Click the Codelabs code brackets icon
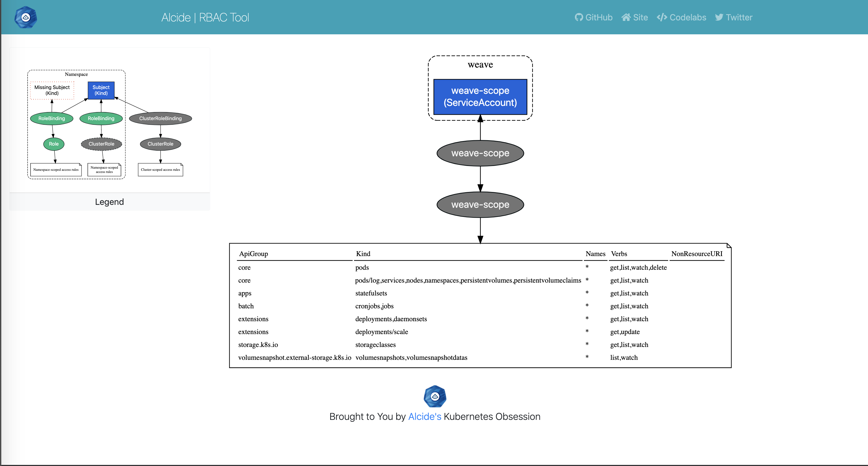Image resolution: width=868 pixels, height=466 pixels. click(x=661, y=17)
